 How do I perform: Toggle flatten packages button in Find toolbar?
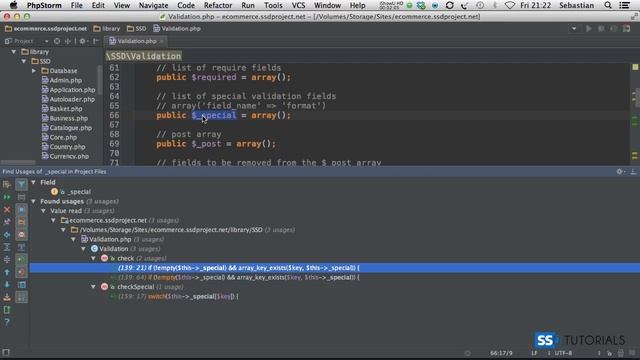tap(21, 247)
